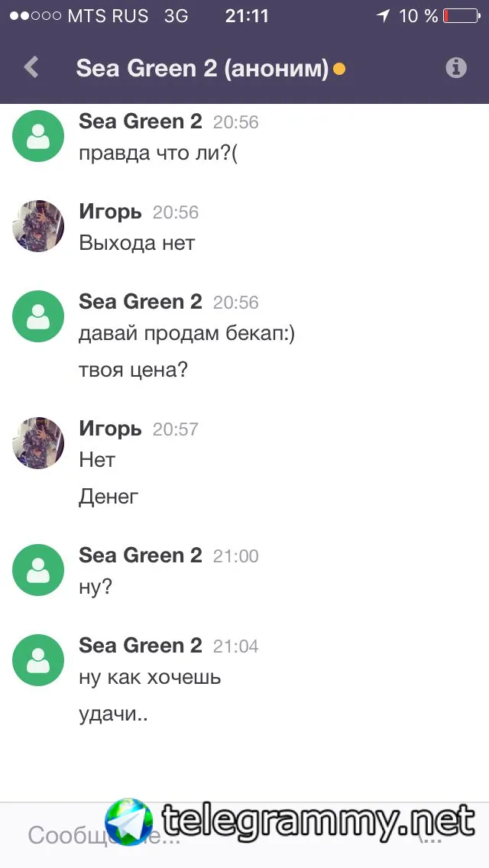The image size is (489, 868).
Task: Tap Sea Green 2 avatar at 20:56 'правда что ли' message
Action: click(38, 136)
